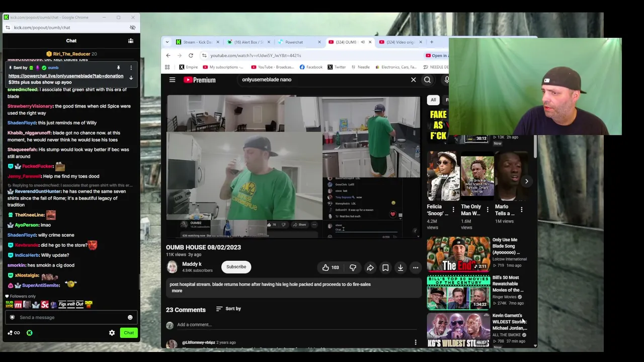Image resolution: width=644 pixels, height=362 pixels.
Task: Close the Powerchat tab
Action: pyautogui.click(x=319, y=42)
